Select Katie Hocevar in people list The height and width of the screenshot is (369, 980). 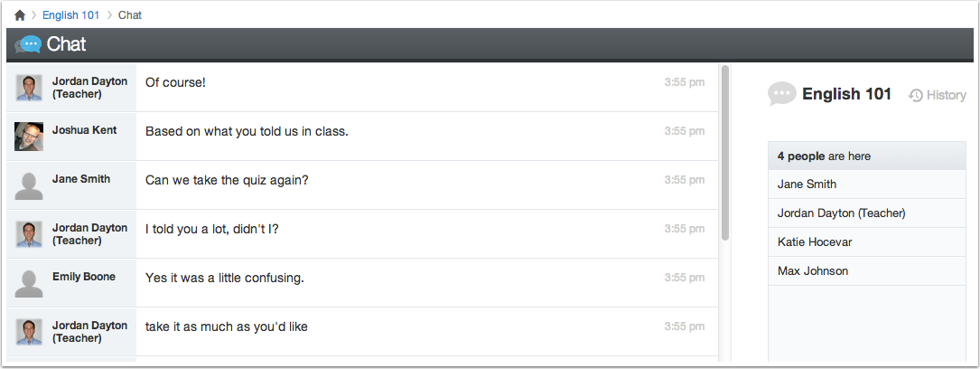coord(867,242)
